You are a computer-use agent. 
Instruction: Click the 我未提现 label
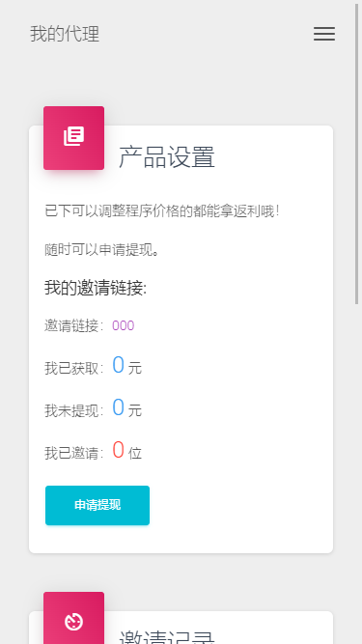point(73,410)
